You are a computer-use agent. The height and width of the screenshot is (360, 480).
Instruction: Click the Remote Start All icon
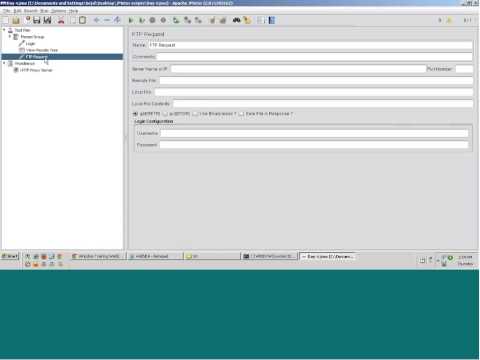(x=176, y=20)
